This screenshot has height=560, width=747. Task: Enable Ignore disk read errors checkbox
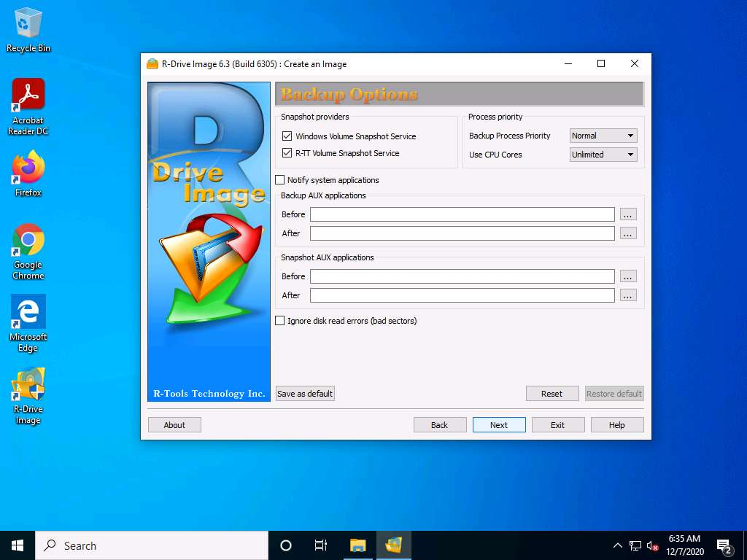(280, 321)
